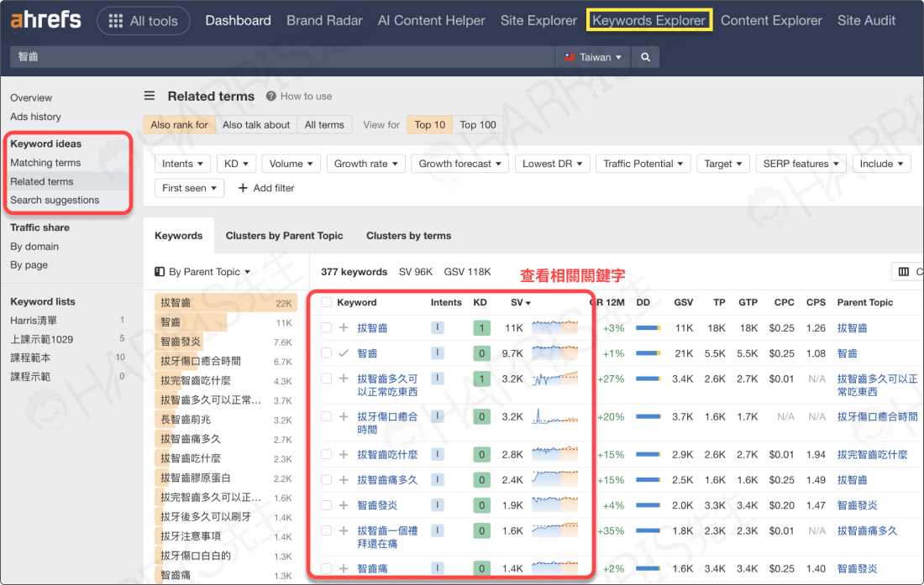Screen dimensions: 924x585
Task: Open the columns settings icon
Action: 903,271
